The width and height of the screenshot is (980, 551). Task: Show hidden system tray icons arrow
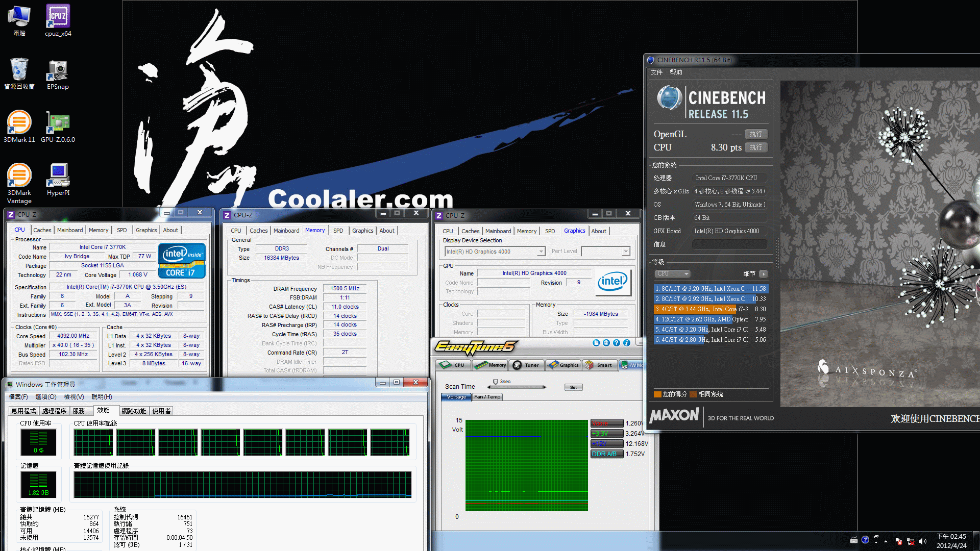pos(886,541)
